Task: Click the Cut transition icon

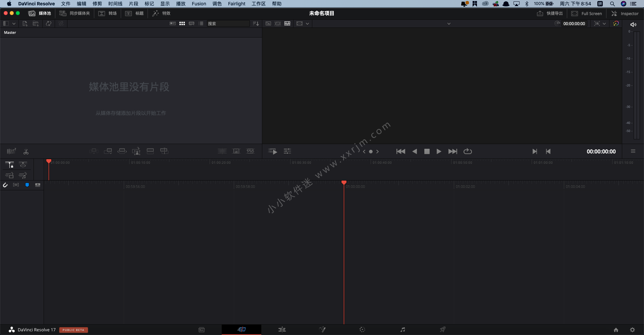Action: tap(222, 151)
